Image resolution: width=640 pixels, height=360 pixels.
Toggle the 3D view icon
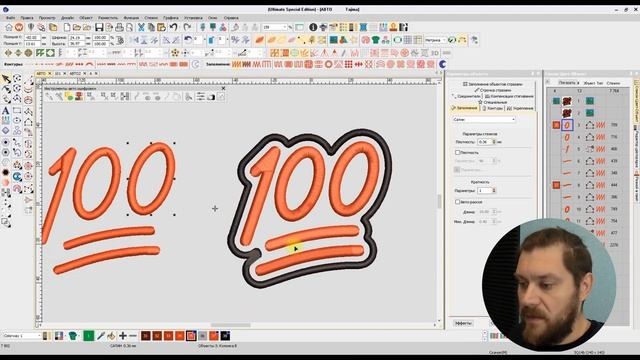point(435,53)
